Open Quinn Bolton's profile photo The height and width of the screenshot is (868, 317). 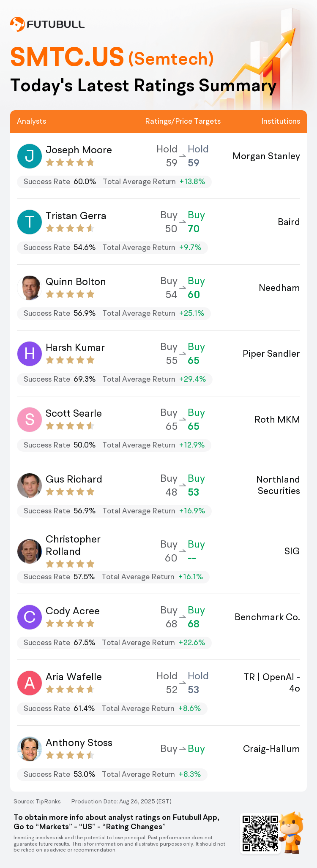point(30,288)
